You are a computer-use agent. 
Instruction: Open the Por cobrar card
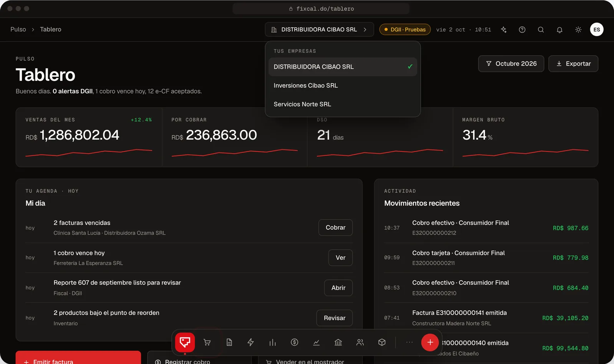pyautogui.click(x=234, y=137)
